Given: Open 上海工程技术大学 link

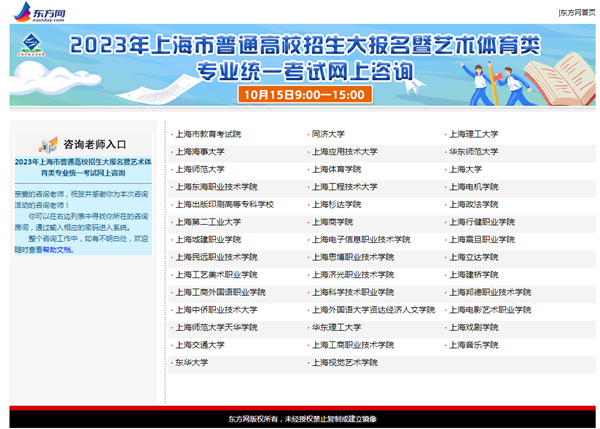Looking at the screenshot, I should point(345,187).
